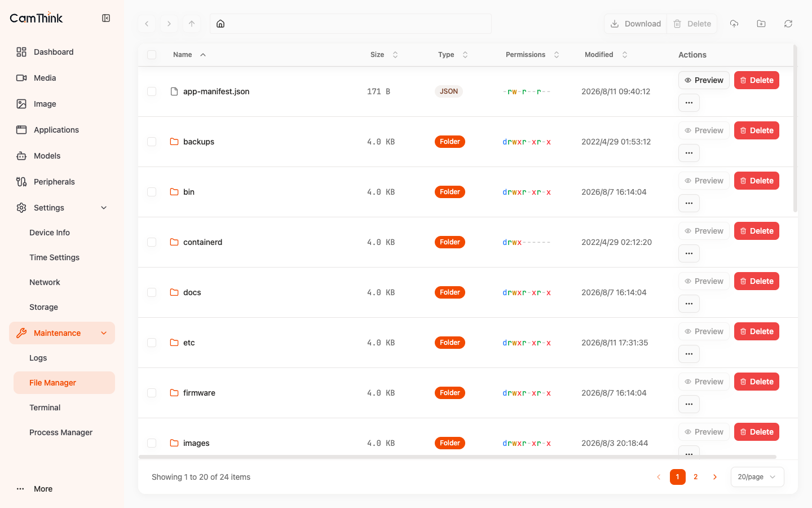Expand the More menu at sidebar bottom
Viewport: 812px width, 508px height.
62,489
